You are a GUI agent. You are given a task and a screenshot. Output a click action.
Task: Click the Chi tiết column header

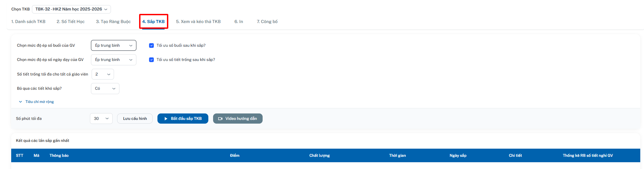(515, 155)
